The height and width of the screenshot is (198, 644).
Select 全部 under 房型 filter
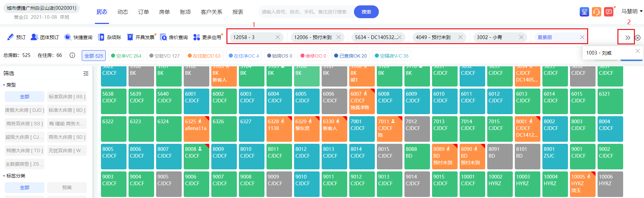(x=25, y=97)
